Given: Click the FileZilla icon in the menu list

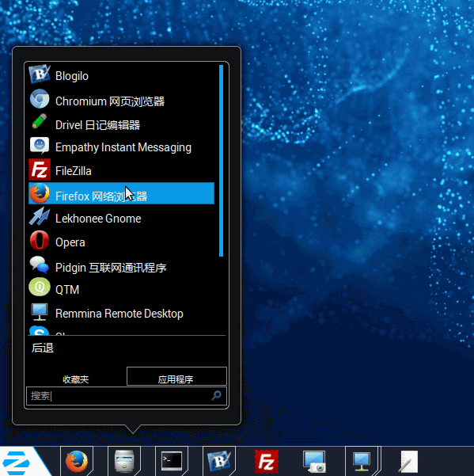Looking at the screenshot, I should [40, 169].
